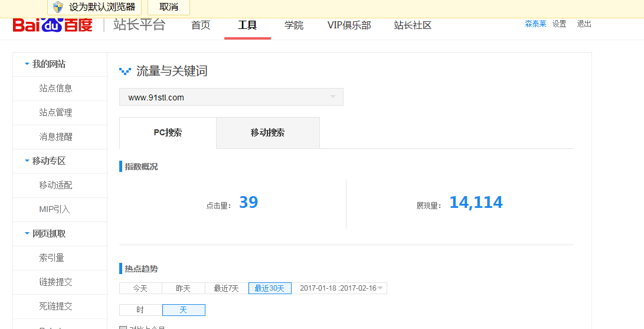
Task: Select the 最近30天 time range
Action: click(270, 288)
